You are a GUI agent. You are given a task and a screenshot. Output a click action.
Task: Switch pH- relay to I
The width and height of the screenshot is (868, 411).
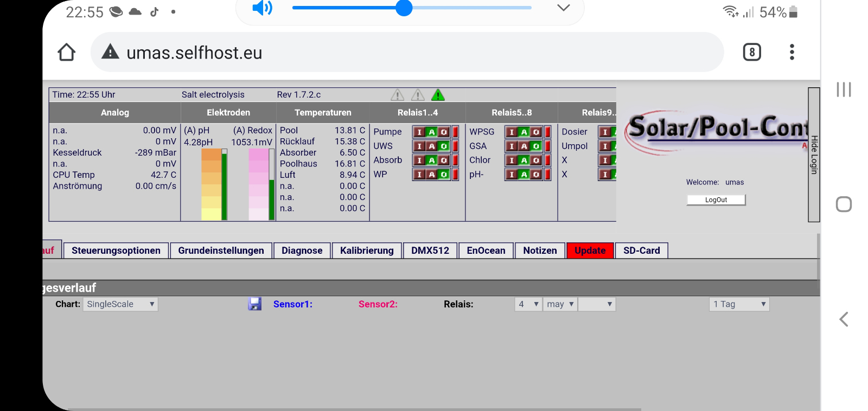[512, 174]
